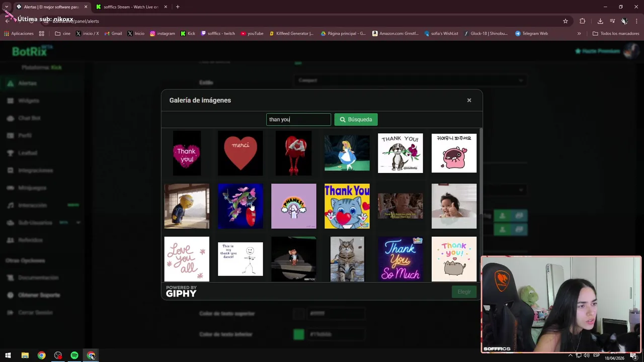Choose the Korean text pink character GIF
644x362 pixels.
pyautogui.click(x=454, y=153)
